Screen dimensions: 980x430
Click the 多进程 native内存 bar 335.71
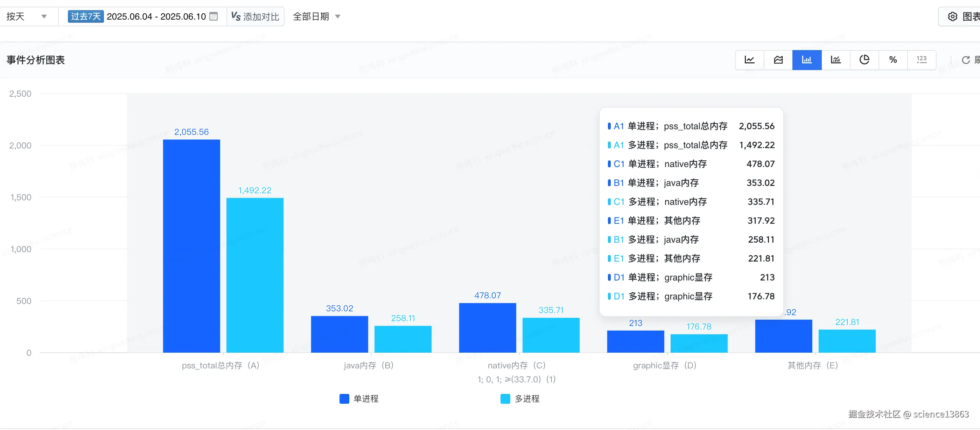551,335
